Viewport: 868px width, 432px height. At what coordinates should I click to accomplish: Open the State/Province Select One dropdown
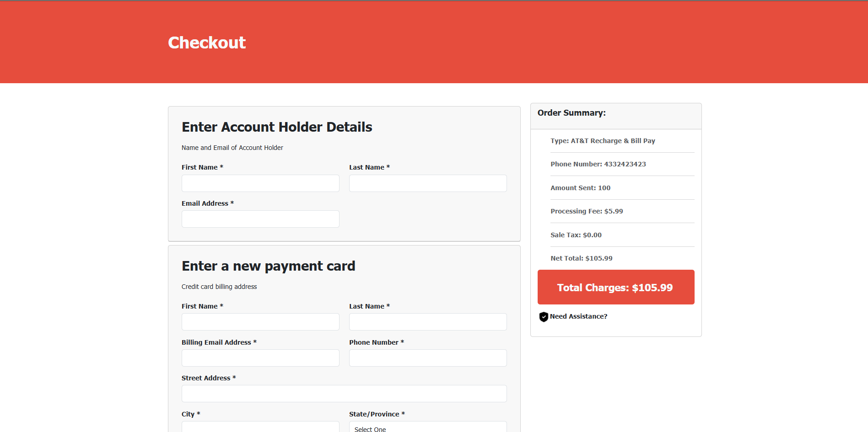click(428, 427)
